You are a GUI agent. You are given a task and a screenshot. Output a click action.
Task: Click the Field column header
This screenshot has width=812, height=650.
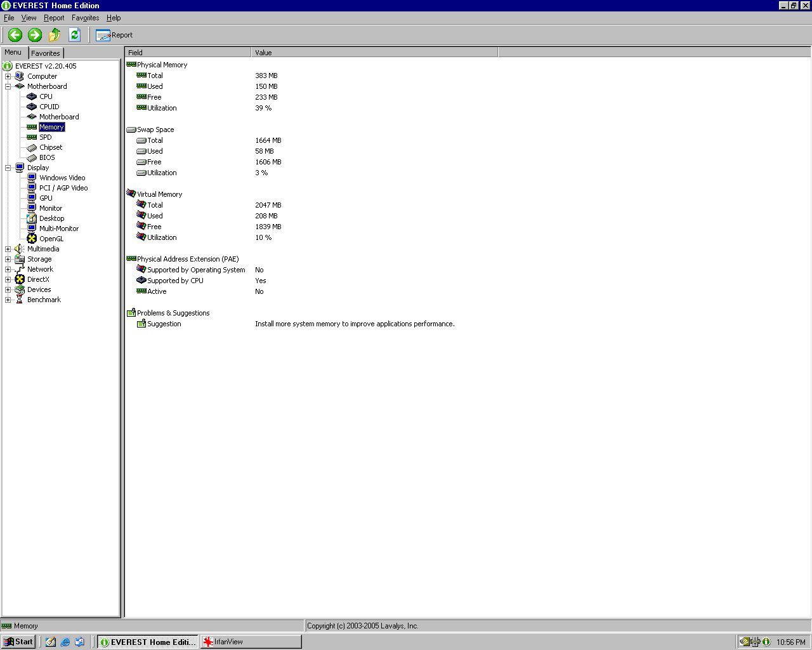point(188,53)
